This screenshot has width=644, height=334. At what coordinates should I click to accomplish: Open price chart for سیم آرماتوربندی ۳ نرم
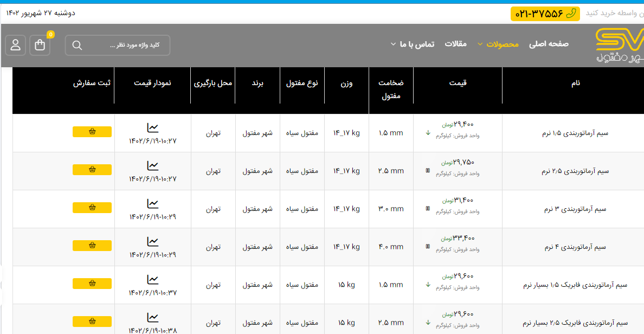[153, 204]
